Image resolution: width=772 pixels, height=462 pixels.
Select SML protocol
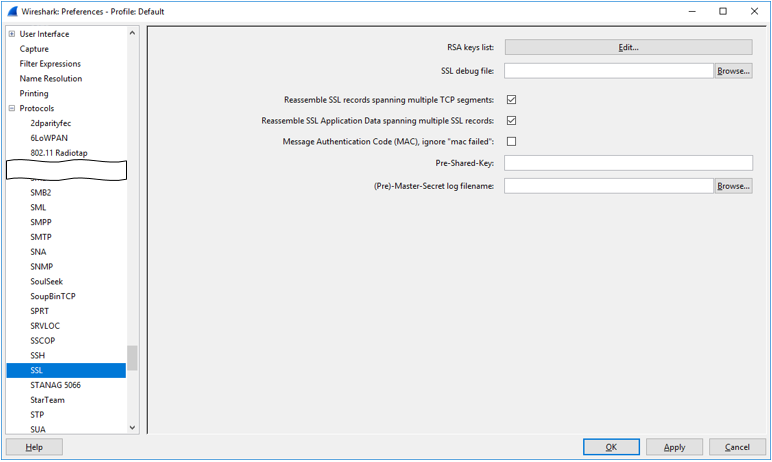click(x=38, y=207)
